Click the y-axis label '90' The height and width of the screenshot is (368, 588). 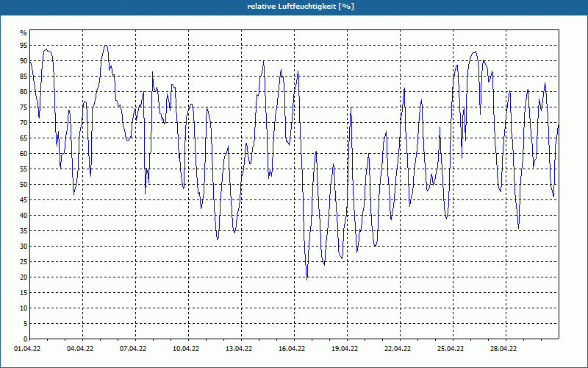(x=24, y=61)
